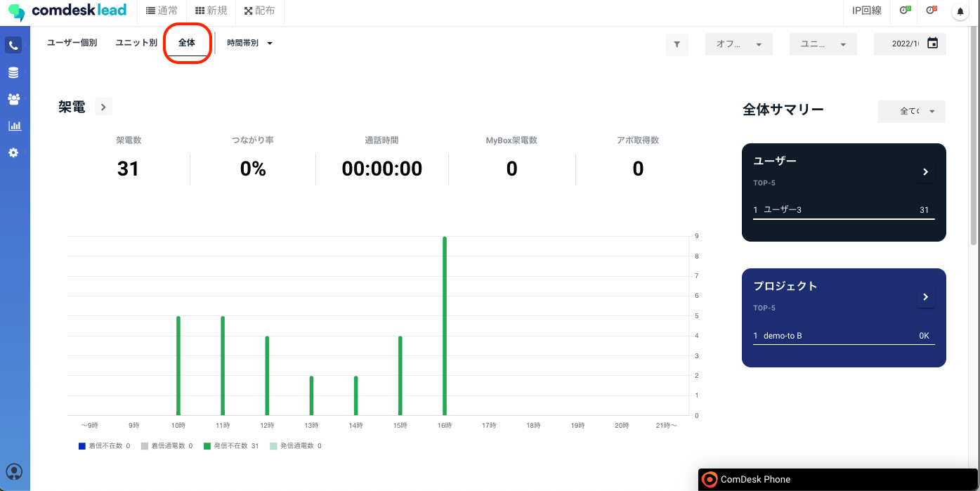Click the 通常 view button

tap(162, 11)
